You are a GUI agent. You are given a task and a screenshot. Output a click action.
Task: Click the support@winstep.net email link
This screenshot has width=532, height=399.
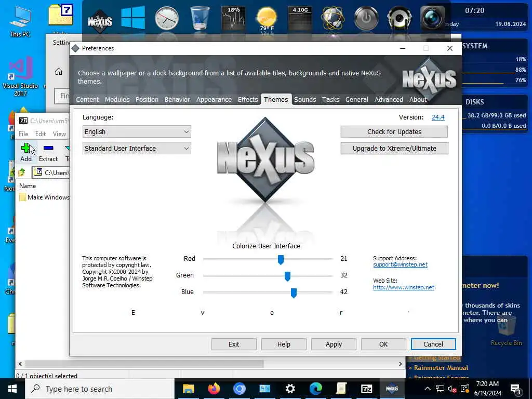(x=400, y=264)
